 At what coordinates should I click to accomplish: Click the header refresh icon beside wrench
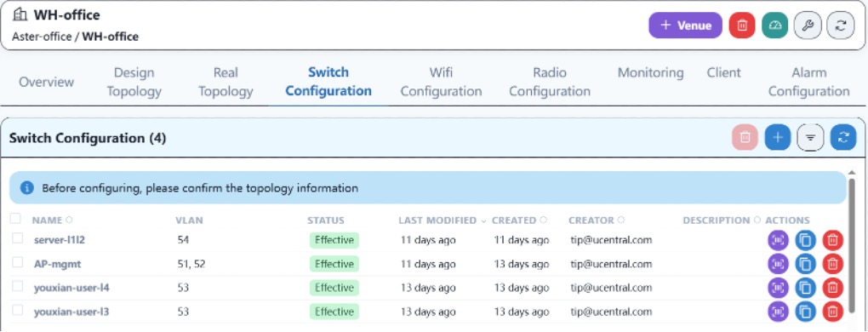point(840,26)
